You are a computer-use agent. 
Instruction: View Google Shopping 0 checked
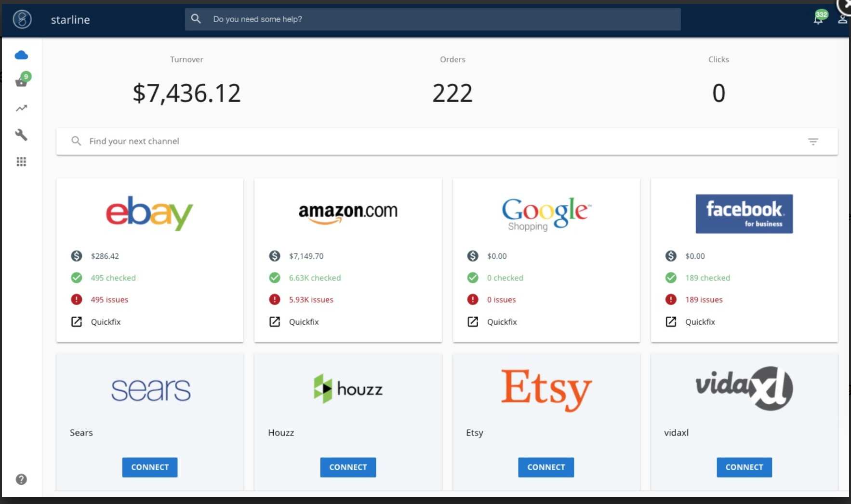point(505,278)
